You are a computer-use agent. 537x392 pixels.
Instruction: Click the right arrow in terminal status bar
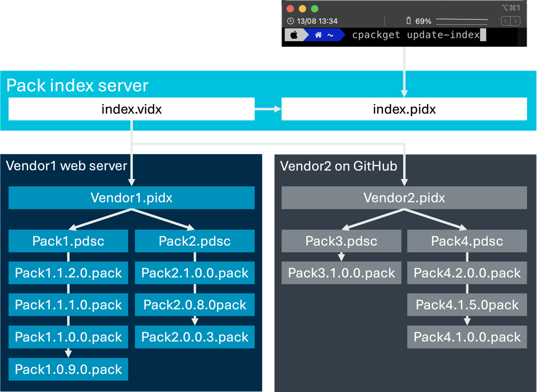(516, 21)
